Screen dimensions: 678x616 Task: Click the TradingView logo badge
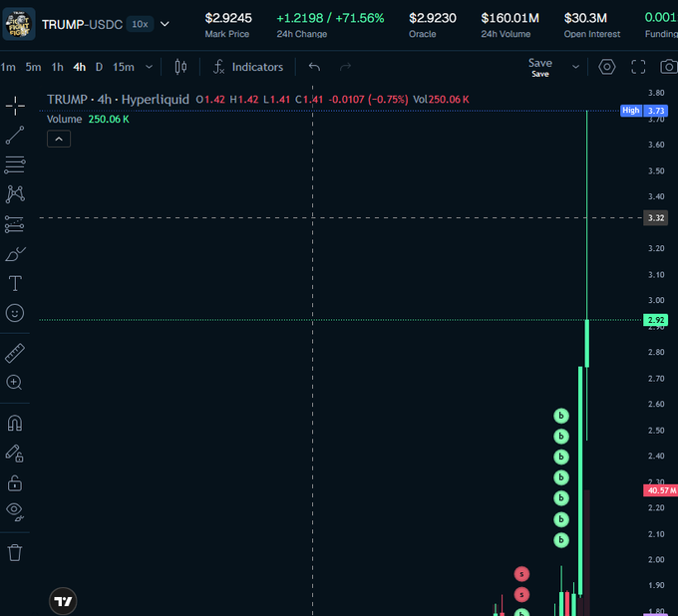pyautogui.click(x=63, y=601)
